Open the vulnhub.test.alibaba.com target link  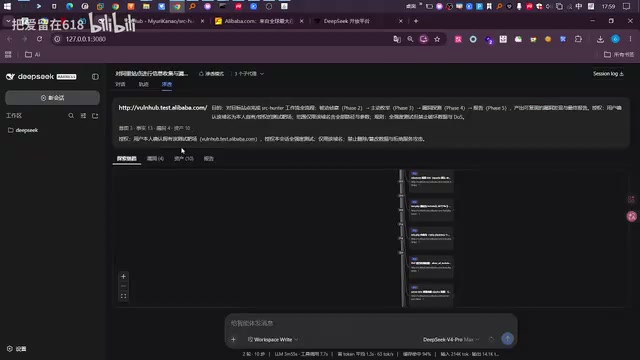(163, 108)
